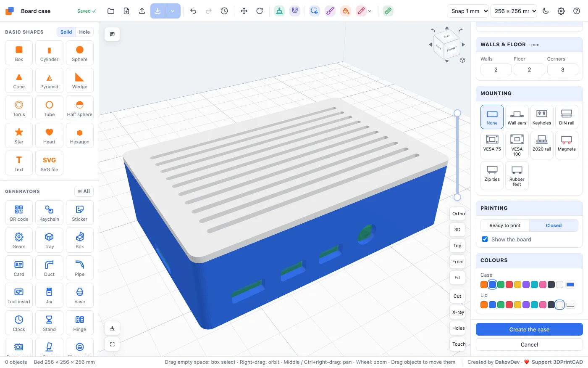This screenshot has height=368, width=588.
Task: Import an SVG file shape
Action: coord(49,163)
